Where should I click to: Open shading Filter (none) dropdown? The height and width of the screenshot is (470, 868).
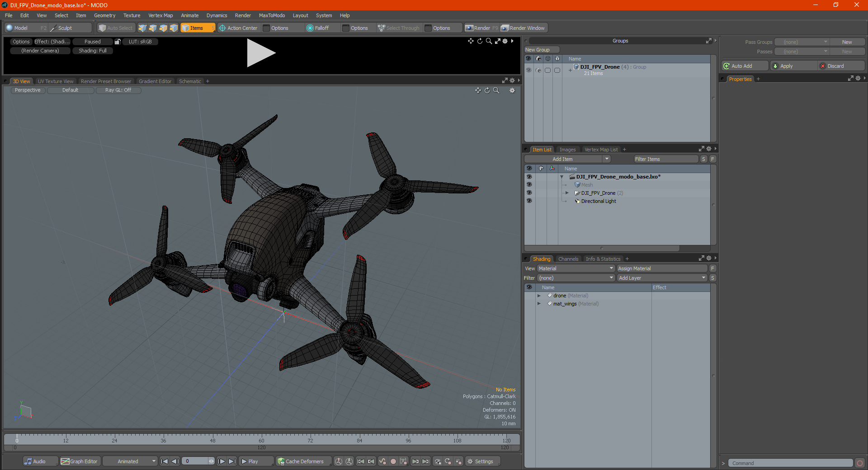576,278
